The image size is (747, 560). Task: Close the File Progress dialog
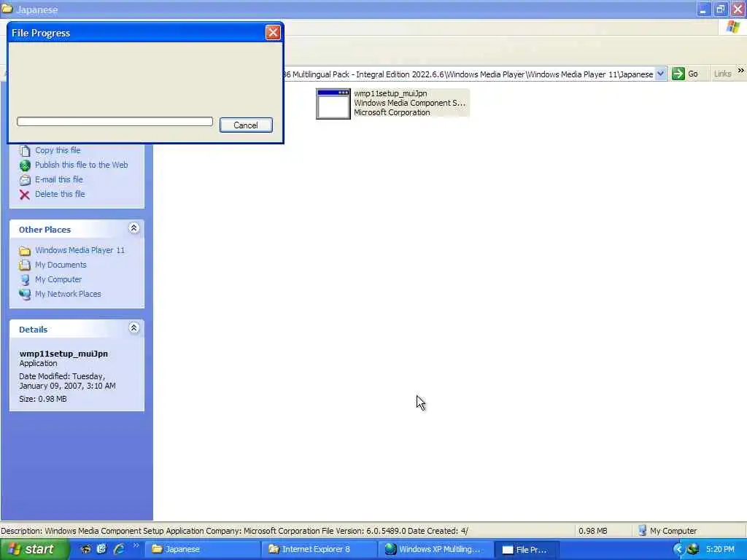click(273, 32)
